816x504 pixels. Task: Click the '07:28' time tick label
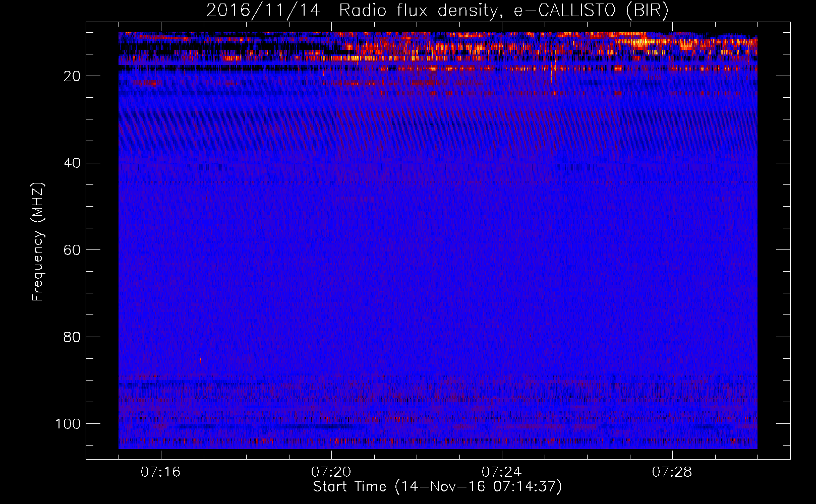point(672,472)
